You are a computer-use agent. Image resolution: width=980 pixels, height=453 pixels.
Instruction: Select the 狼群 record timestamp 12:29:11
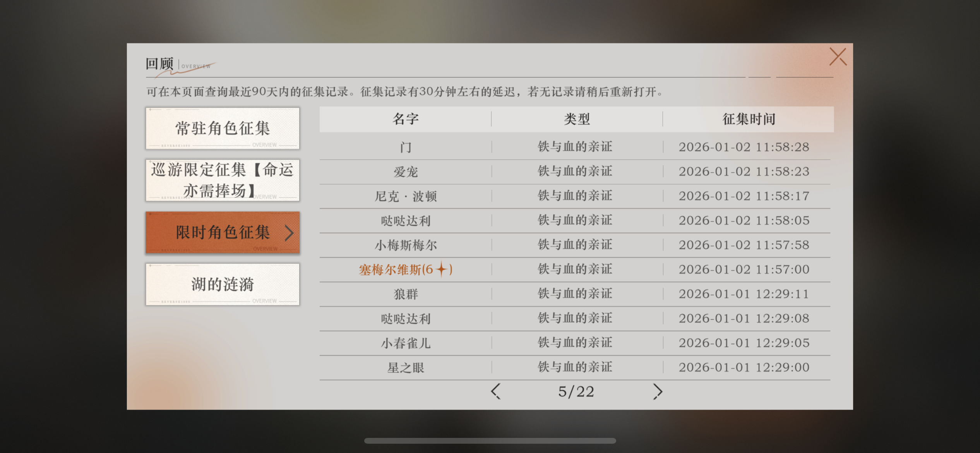coord(744,294)
